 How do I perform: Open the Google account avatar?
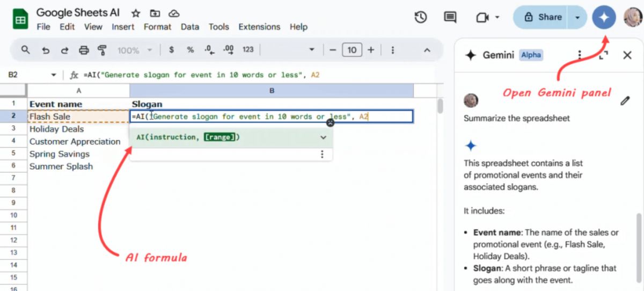tap(632, 17)
